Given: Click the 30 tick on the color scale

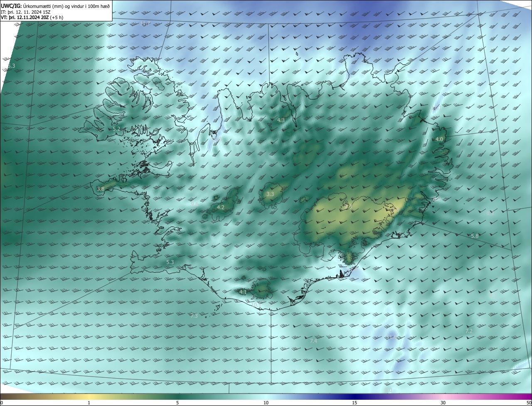Looking at the screenshot, I should [x=443, y=403].
